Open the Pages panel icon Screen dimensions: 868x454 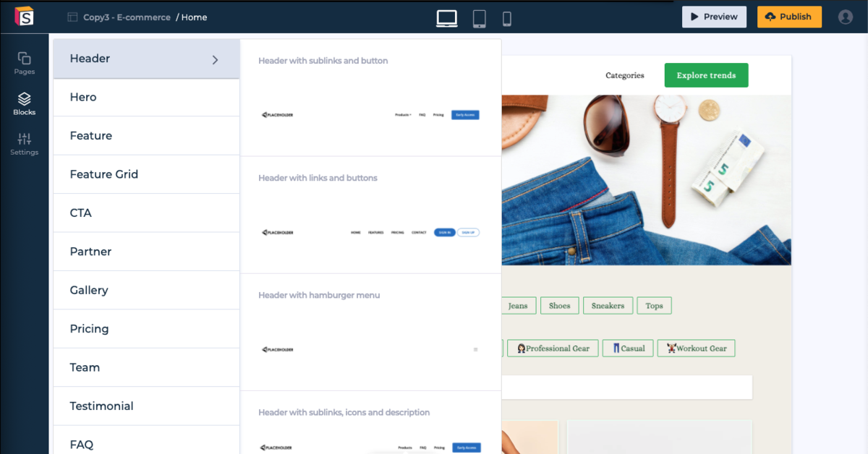[24, 63]
